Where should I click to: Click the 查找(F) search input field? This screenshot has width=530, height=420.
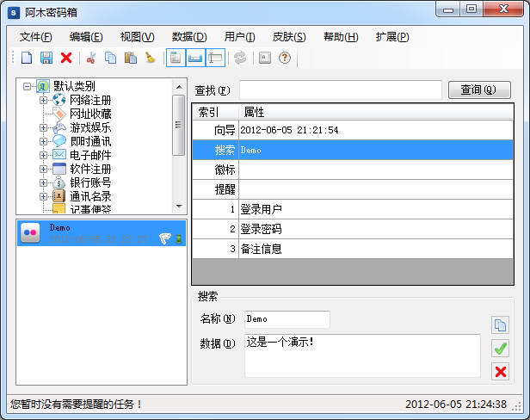[340, 90]
